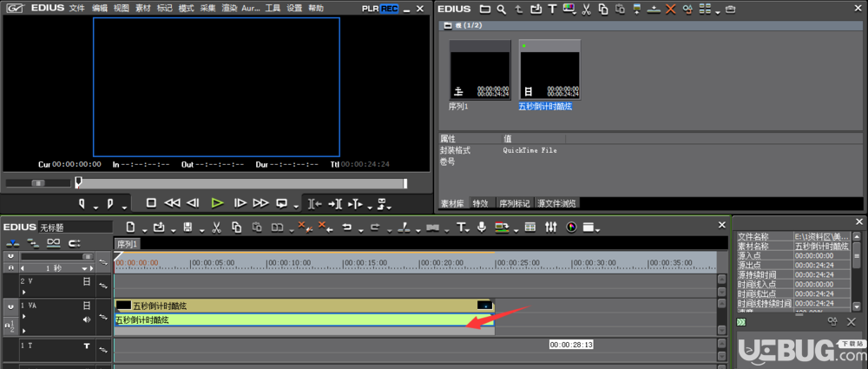Click the search icon in bin toolbar
This screenshot has height=369, width=868.
[502, 9]
